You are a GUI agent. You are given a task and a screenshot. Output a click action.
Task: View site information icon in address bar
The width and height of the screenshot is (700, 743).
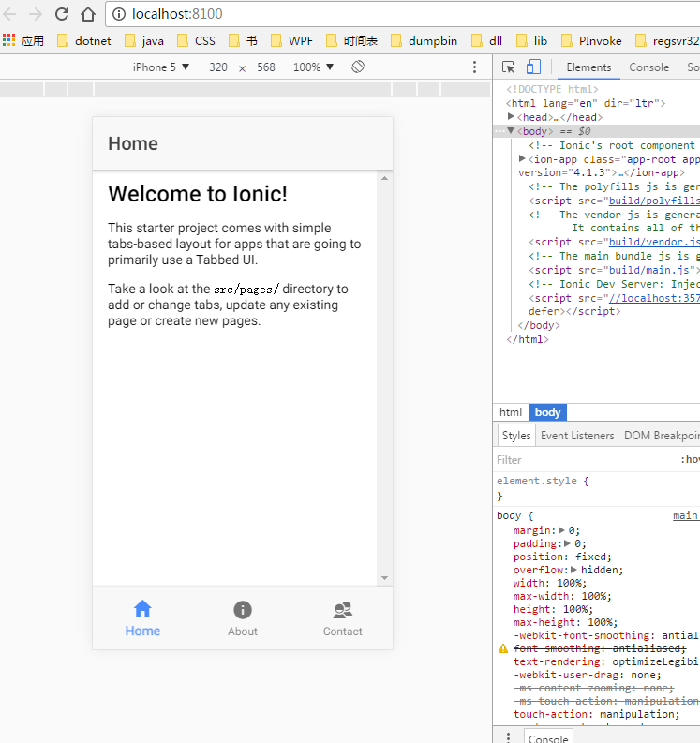(119, 14)
